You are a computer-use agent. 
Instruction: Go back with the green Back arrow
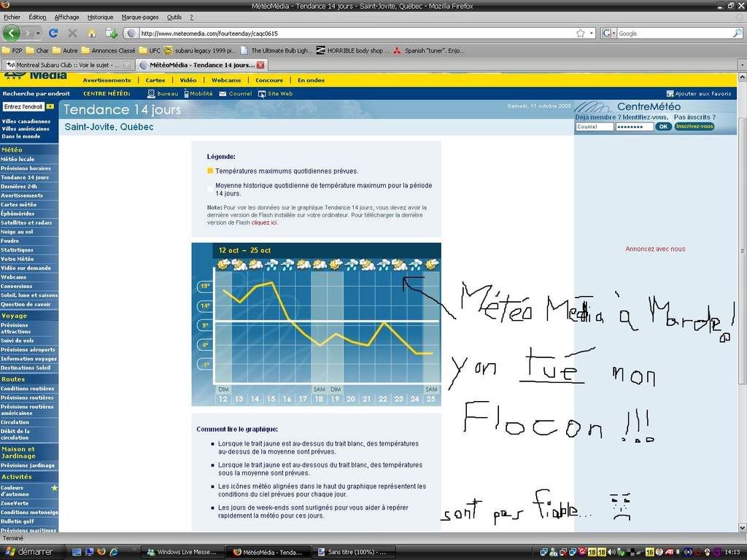point(11,34)
